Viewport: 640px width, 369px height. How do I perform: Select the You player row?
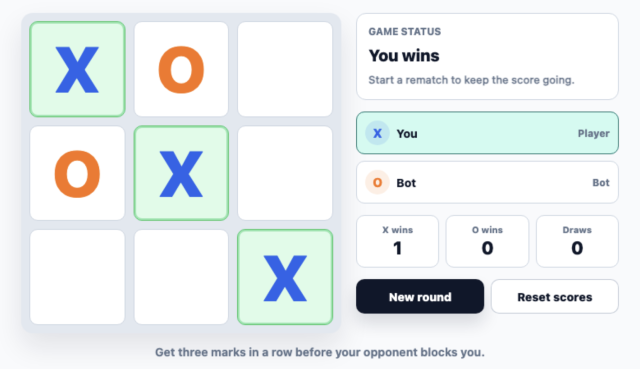tap(487, 133)
